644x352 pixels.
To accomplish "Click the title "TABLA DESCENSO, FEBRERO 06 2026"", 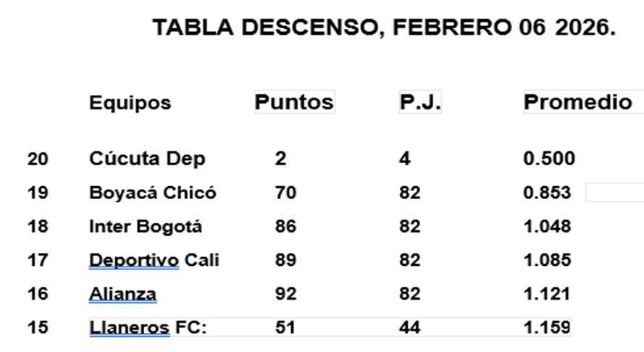I will tap(384, 28).
